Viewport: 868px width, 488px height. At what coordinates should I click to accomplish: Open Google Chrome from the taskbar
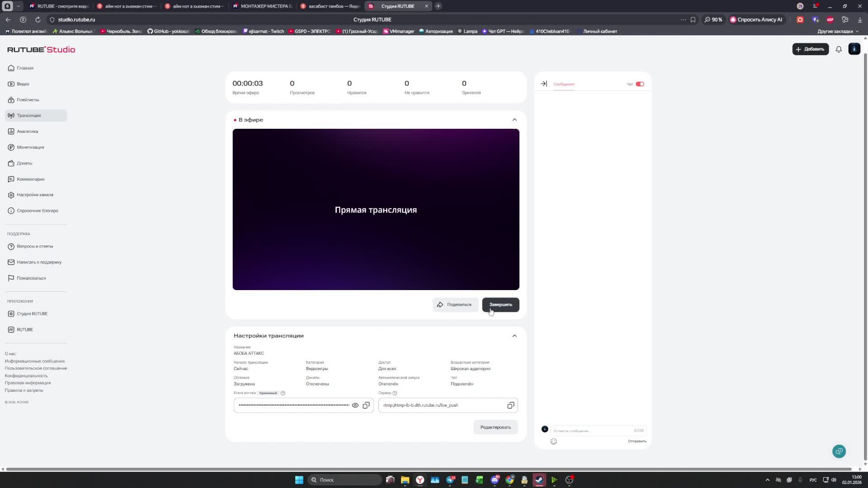(x=510, y=480)
